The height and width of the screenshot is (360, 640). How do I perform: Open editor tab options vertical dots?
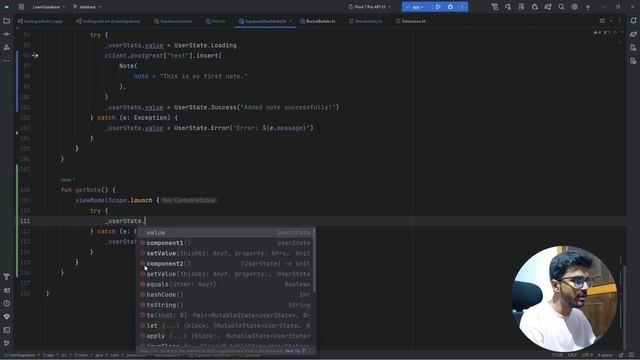[x=620, y=21]
